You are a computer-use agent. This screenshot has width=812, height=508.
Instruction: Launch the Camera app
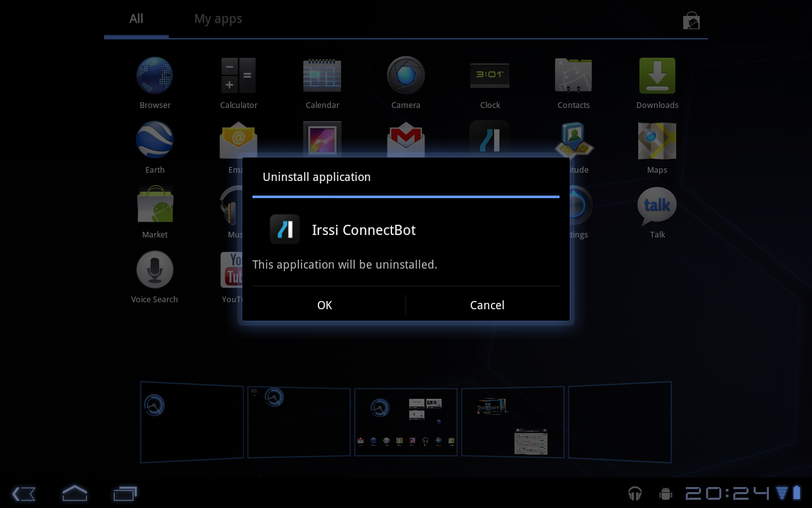click(406, 75)
